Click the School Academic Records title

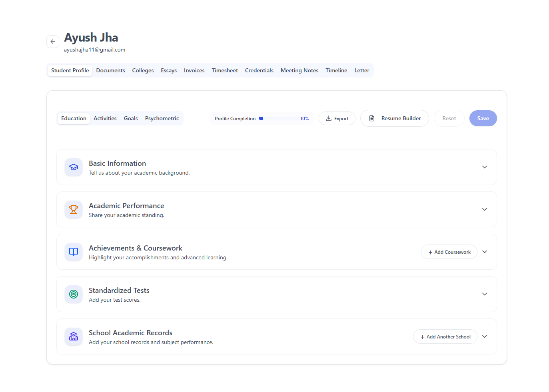(x=130, y=333)
